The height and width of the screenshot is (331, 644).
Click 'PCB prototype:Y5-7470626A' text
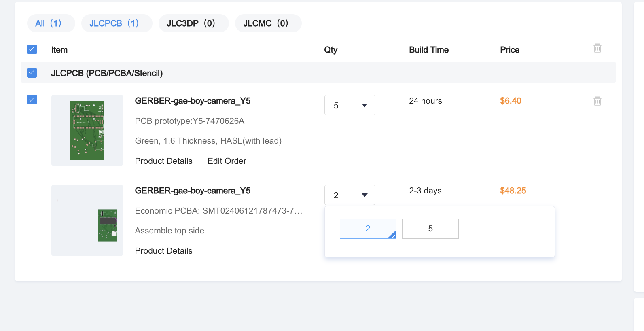tap(189, 121)
